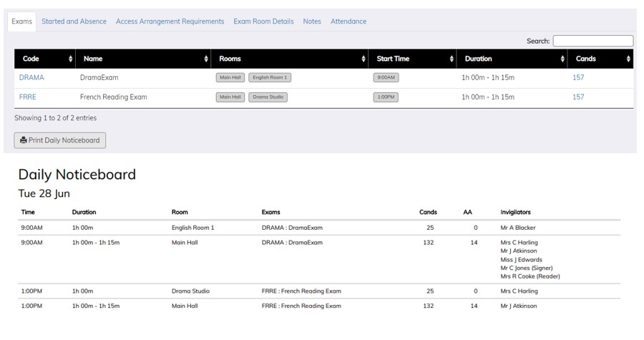Go to Exam Room Details tab

pos(263,21)
